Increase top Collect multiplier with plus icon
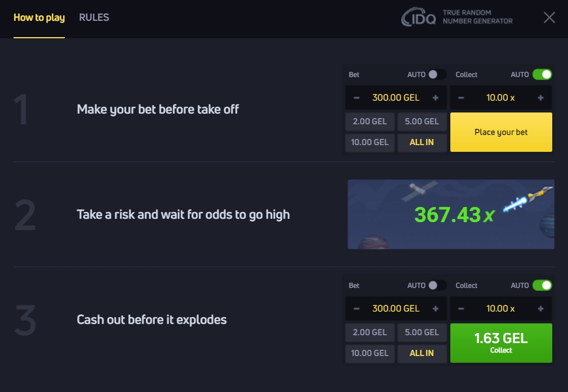Screen dimensions: 568x392 540,98
